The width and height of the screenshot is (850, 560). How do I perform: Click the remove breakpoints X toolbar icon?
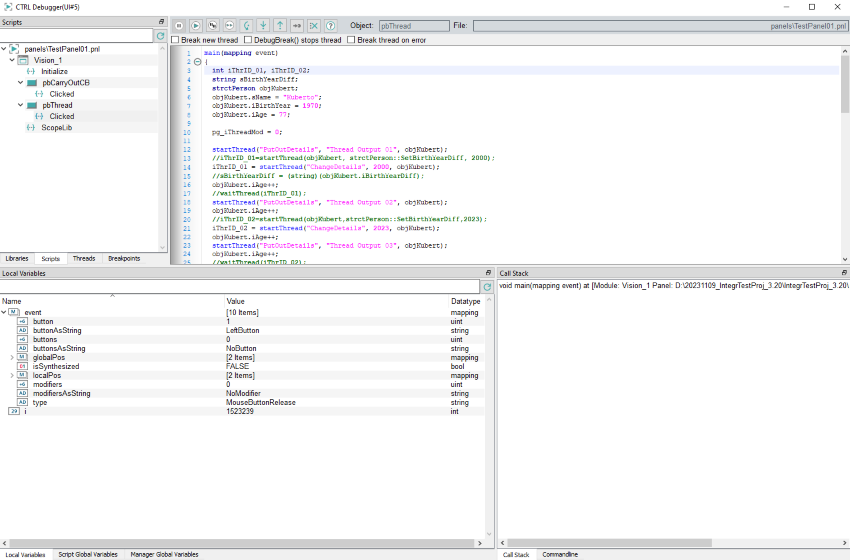pos(314,24)
